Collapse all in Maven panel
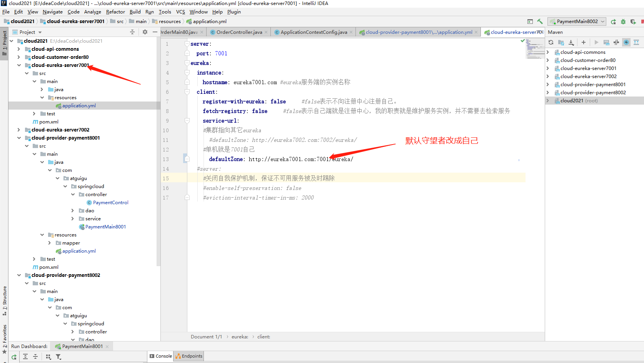 636,42
